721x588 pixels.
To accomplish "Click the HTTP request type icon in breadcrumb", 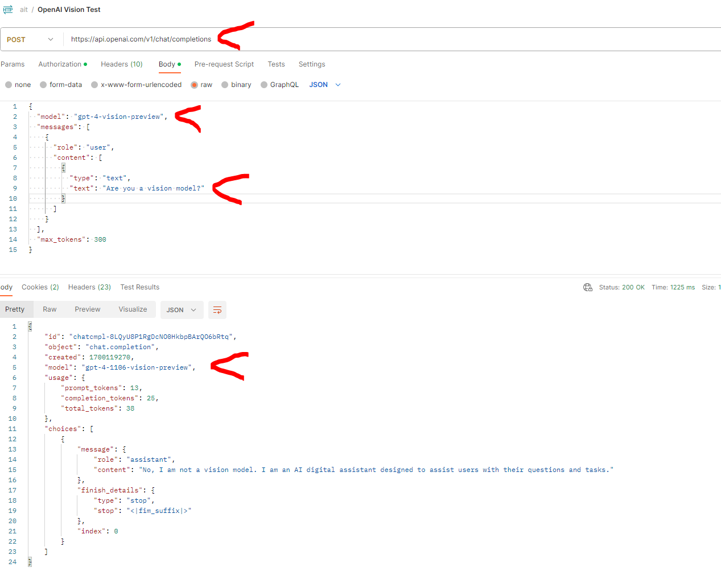I will point(8,9).
